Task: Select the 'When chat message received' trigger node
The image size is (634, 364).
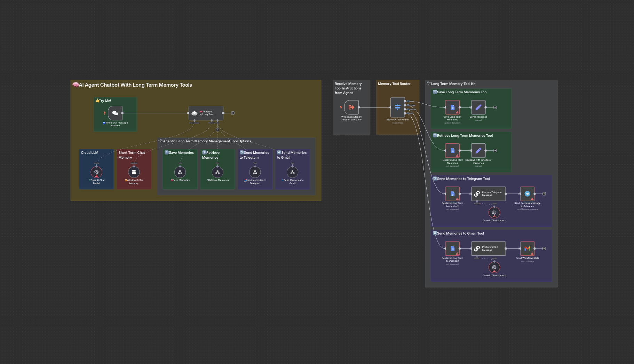Action: (115, 113)
